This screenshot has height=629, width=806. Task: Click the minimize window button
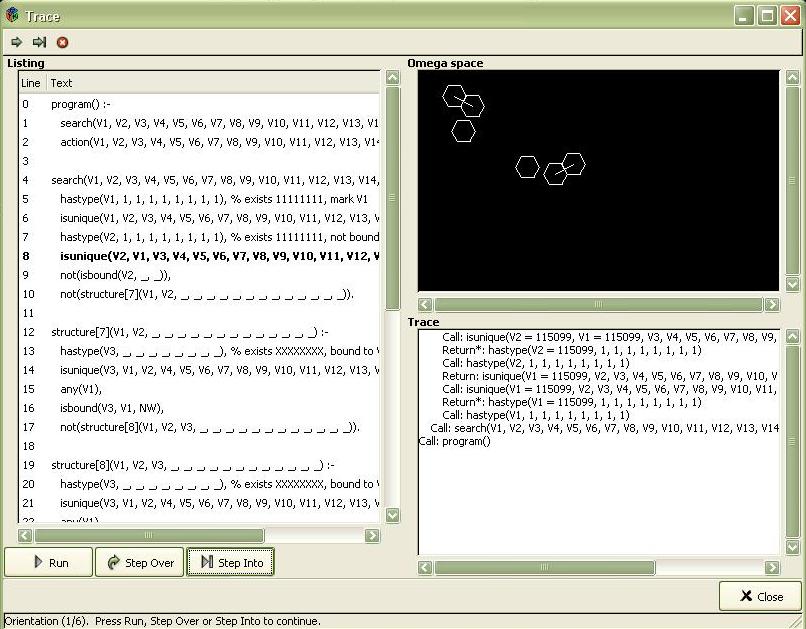point(743,15)
